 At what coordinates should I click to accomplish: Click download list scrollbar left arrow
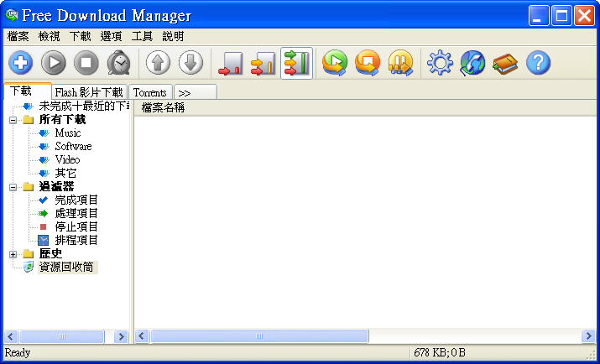[142, 336]
